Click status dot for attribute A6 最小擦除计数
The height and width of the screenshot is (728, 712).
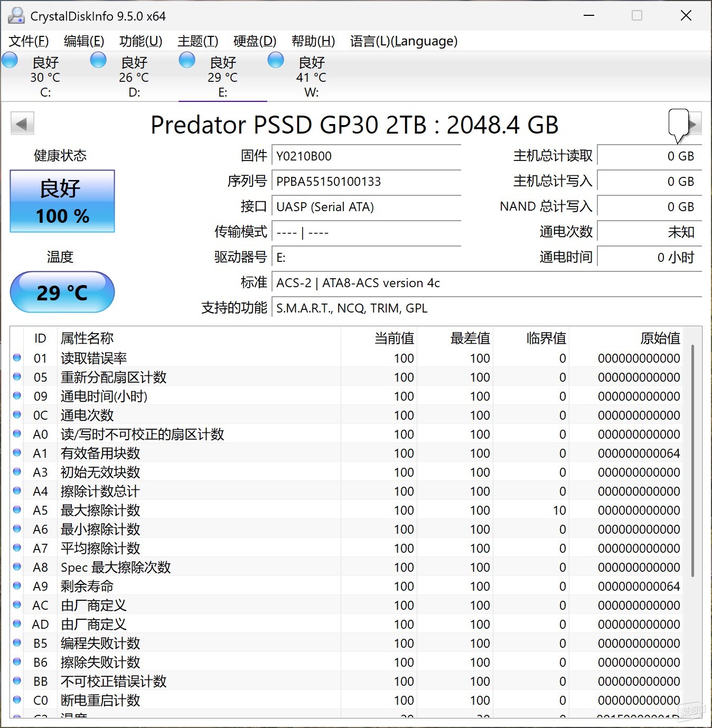[17, 529]
